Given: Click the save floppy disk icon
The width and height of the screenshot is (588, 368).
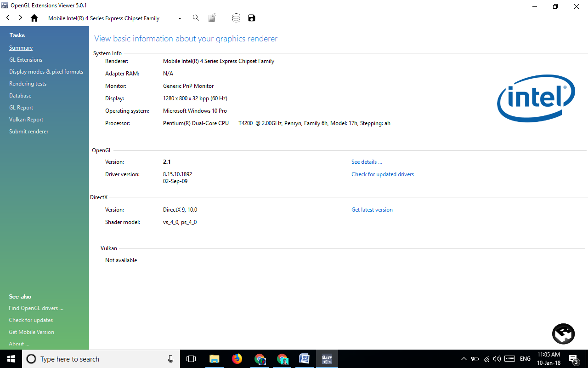Looking at the screenshot, I should click(251, 18).
